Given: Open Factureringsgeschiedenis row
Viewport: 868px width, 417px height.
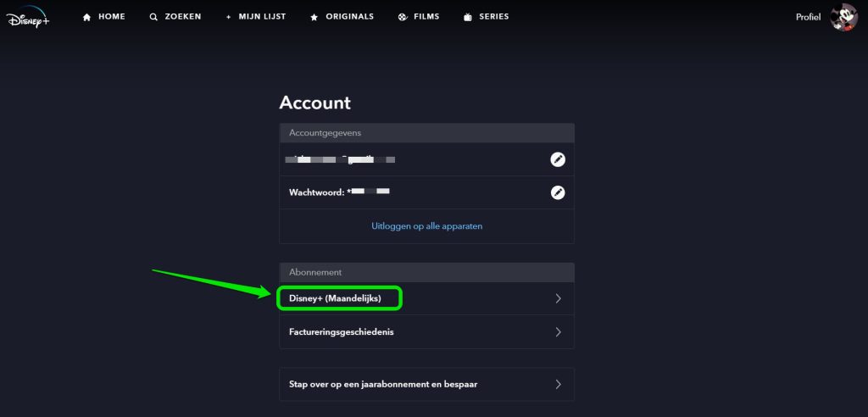Looking at the screenshot, I should [x=427, y=331].
